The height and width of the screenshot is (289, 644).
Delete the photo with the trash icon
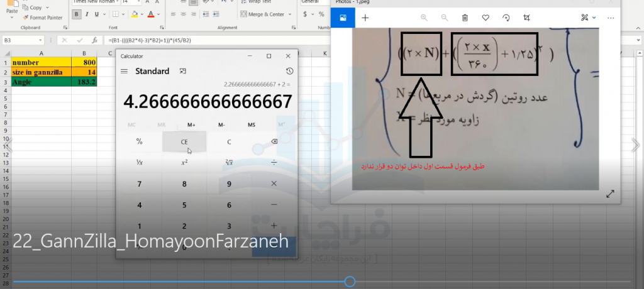pos(465,18)
